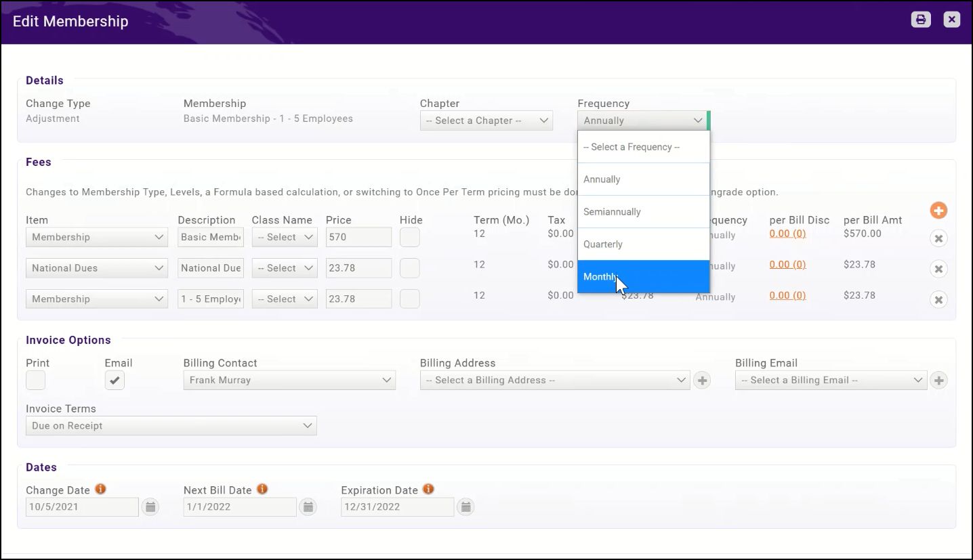The image size is (973, 560).
Task: Open the calendar picker for Change Date
Action: tap(150, 507)
